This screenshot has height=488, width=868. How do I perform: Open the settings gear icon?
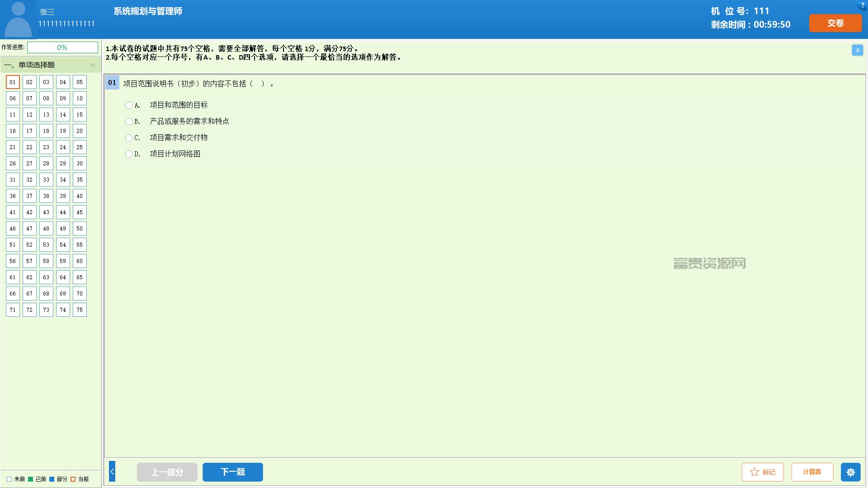(850, 472)
